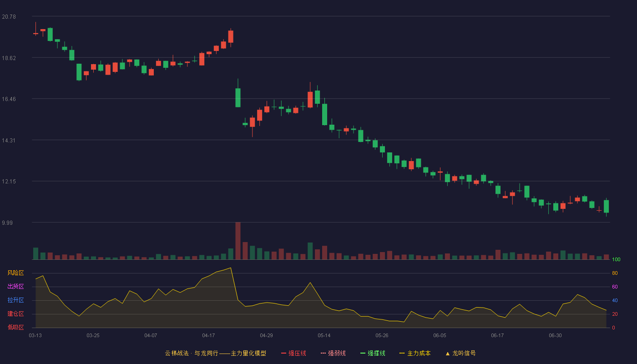Image resolution: width=637 pixels, height=364 pixels.
Task: Click the chart title 云梯战法 · 与龙同行
Action: 191,353
